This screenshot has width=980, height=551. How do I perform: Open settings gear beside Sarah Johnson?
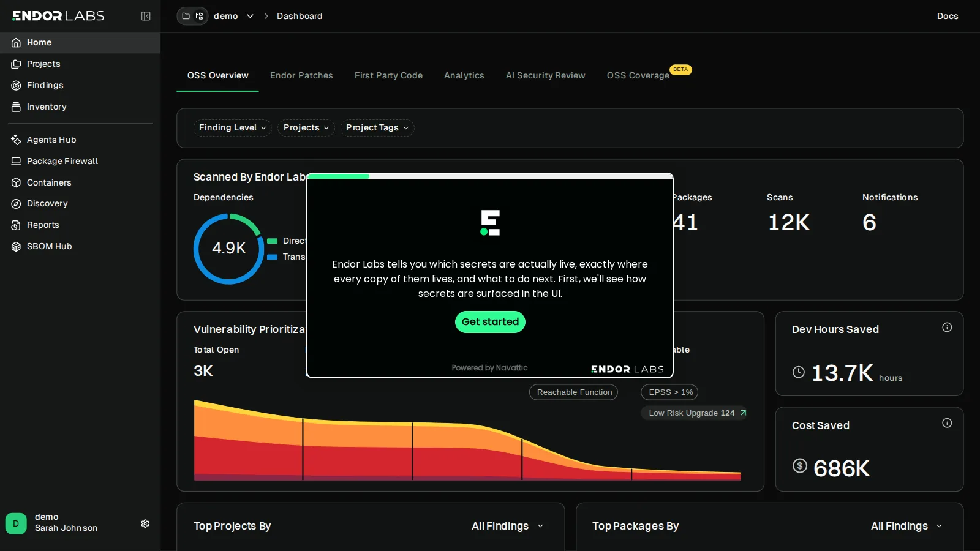coord(145,523)
